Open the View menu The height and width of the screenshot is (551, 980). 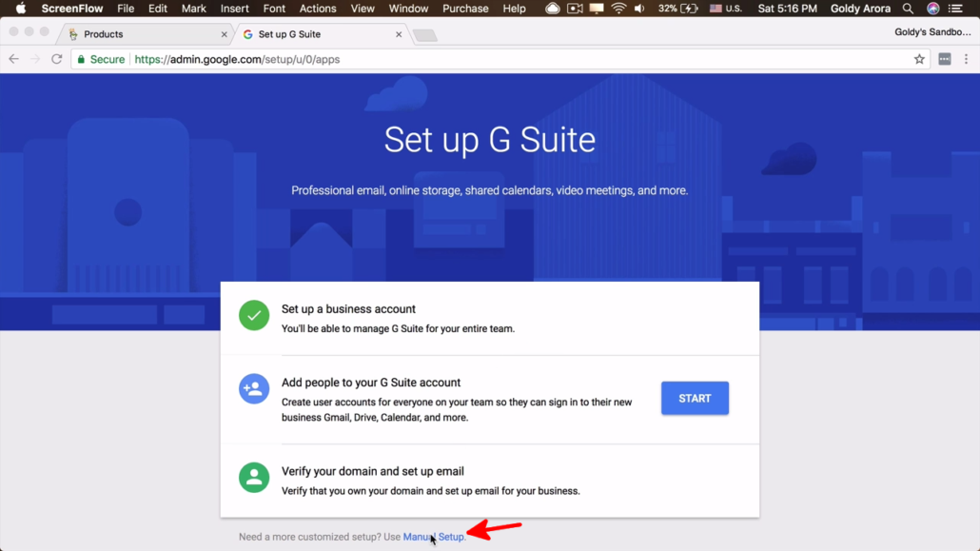363,9
